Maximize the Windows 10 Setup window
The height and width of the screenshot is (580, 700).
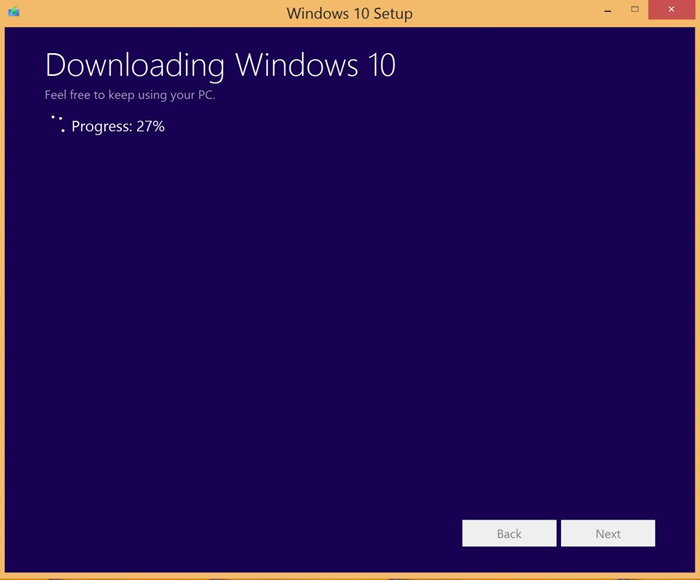(634, 9)
